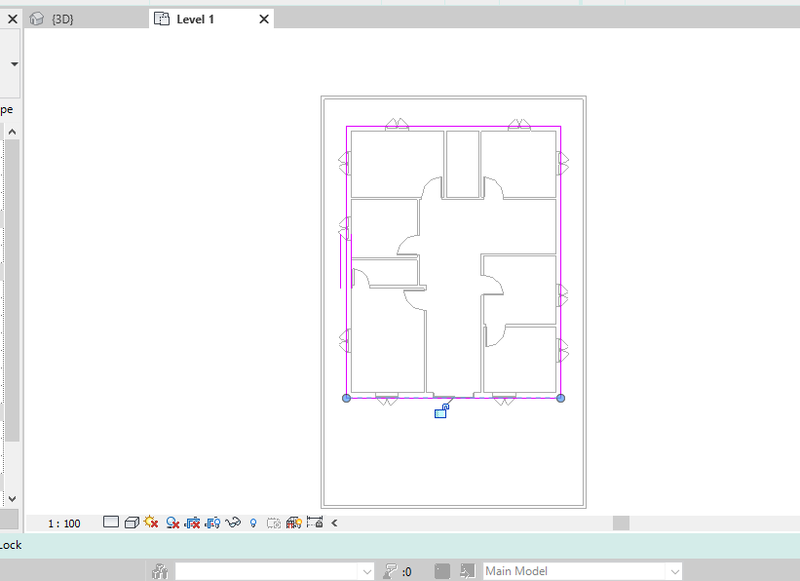Toggle Shadows off icon
This screenshot has width=800, height=581.
pos(172,523)
